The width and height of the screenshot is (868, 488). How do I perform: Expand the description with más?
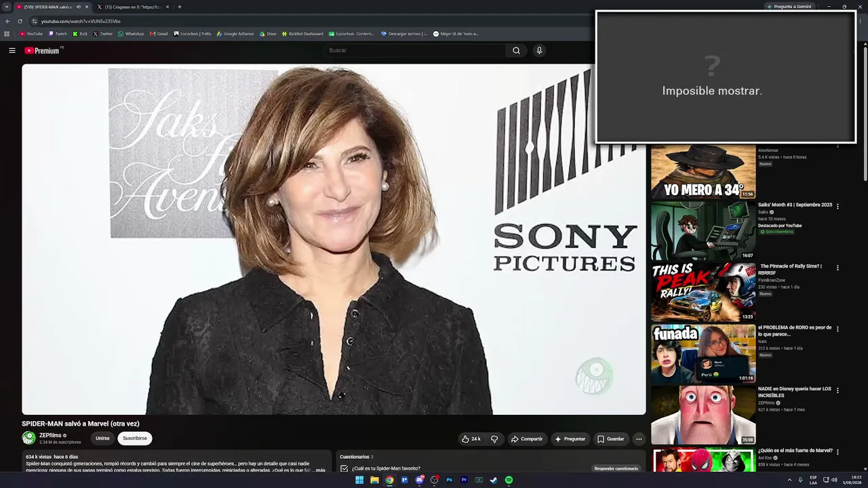coord(321,470)
